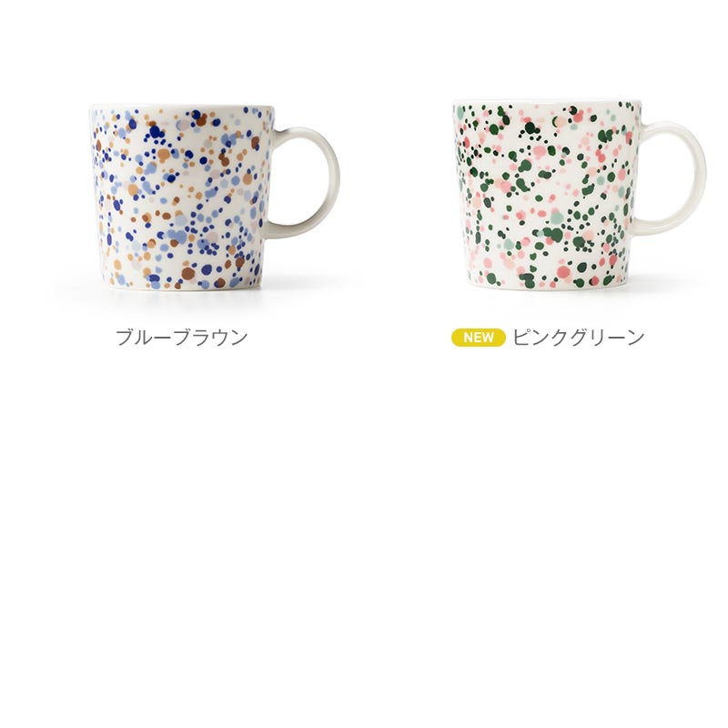
Task: Open the ピンクグリーン color label
Action: (579, 338)
